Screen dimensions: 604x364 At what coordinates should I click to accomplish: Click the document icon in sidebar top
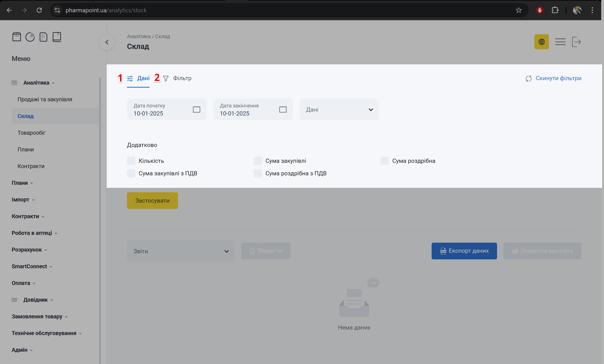pyautogui.click(x=43, y=37)
